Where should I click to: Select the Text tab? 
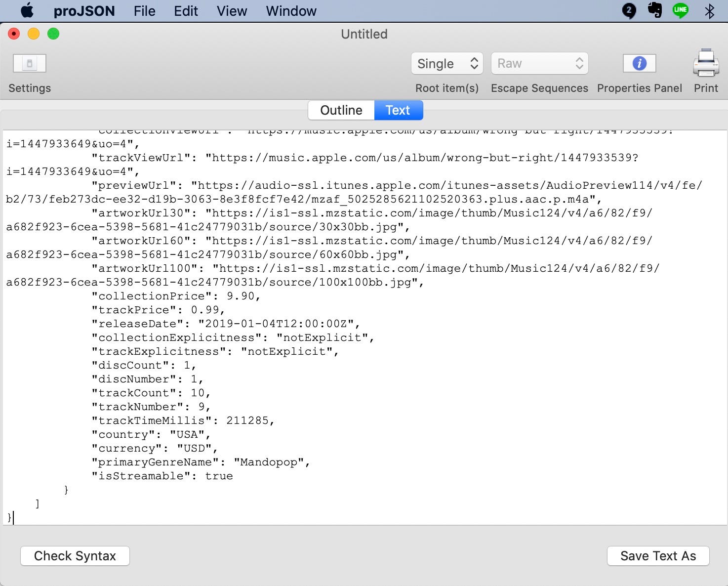pyautogui.click(x=398, y=110)
